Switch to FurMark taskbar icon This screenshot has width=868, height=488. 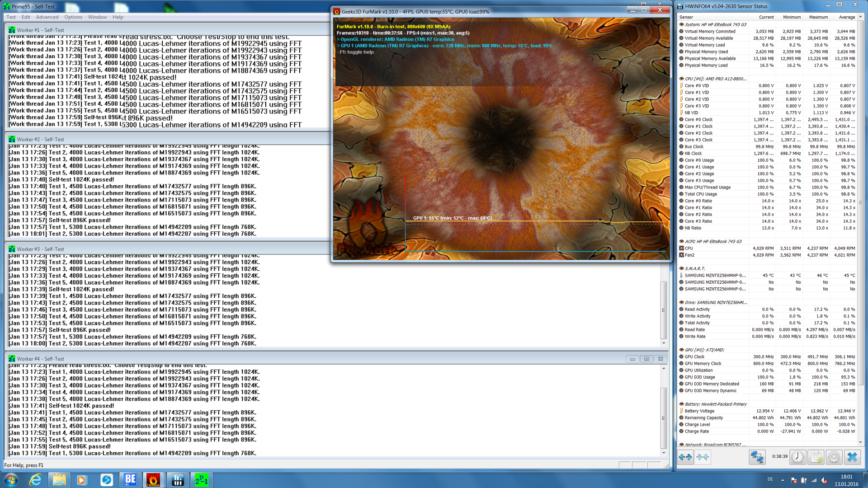coord(154,479)
